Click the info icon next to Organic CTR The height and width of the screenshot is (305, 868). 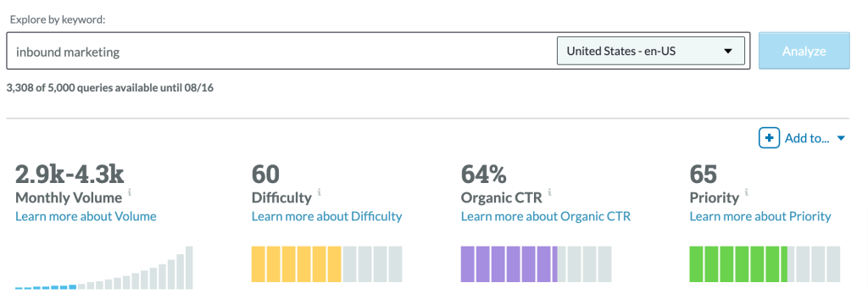point(549,192)
